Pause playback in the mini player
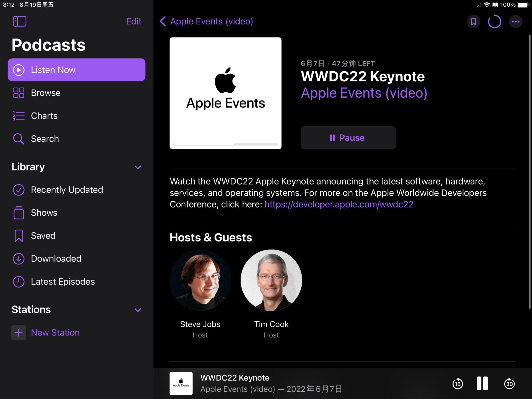 point(482,383)
